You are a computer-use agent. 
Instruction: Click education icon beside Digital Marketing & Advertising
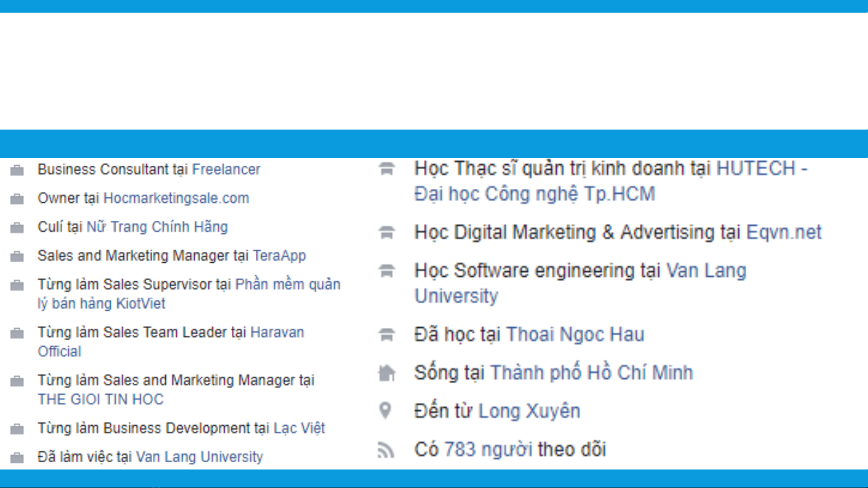coord(387,232)
